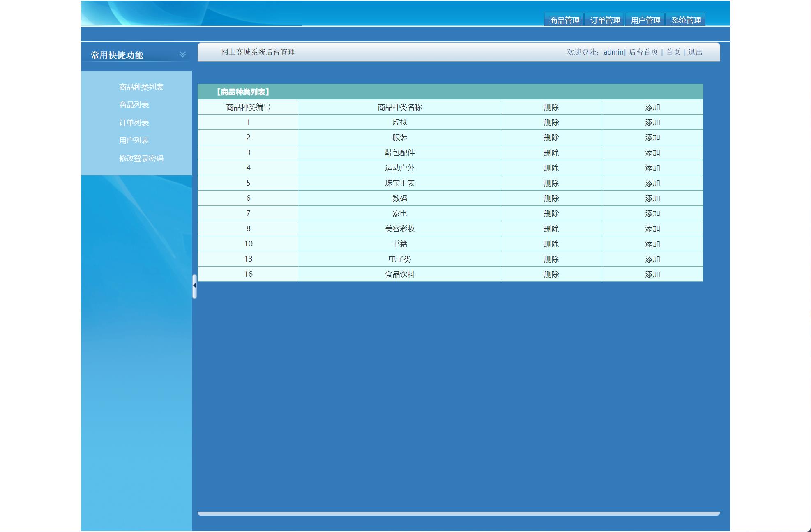Open the 系统管理 tab
Screen dimensions: 811x532
686,20
